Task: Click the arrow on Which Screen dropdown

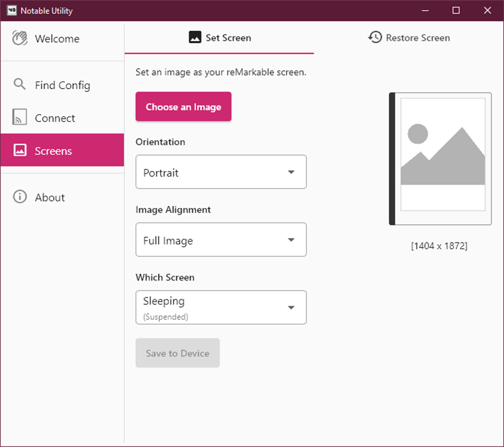Action: point(291,308)
